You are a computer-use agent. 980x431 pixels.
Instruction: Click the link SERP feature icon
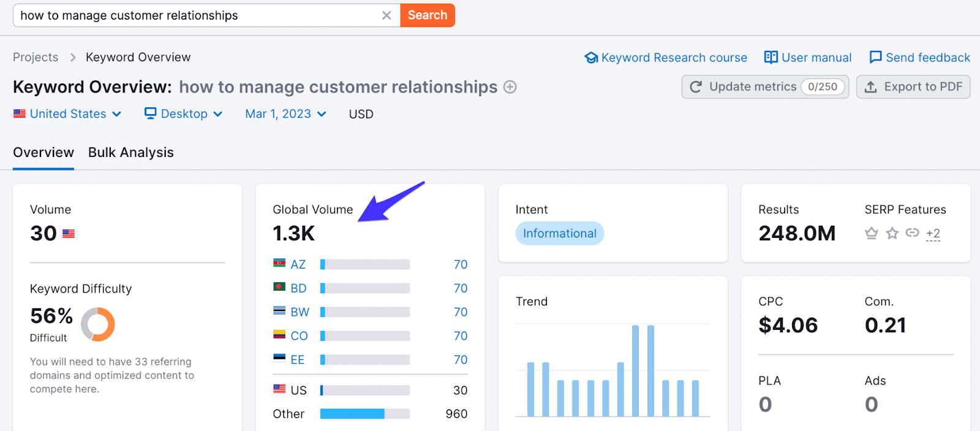tap(913, 233)
